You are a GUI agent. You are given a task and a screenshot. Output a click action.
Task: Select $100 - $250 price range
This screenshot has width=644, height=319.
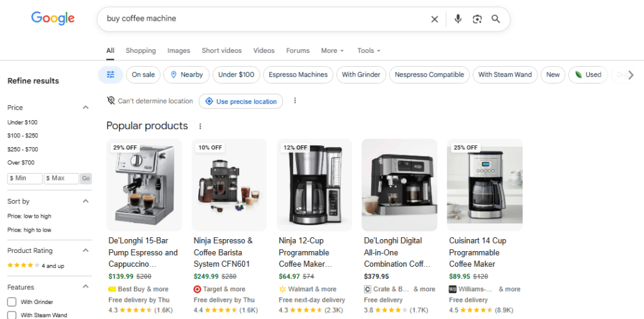click(x=23, y=136)
